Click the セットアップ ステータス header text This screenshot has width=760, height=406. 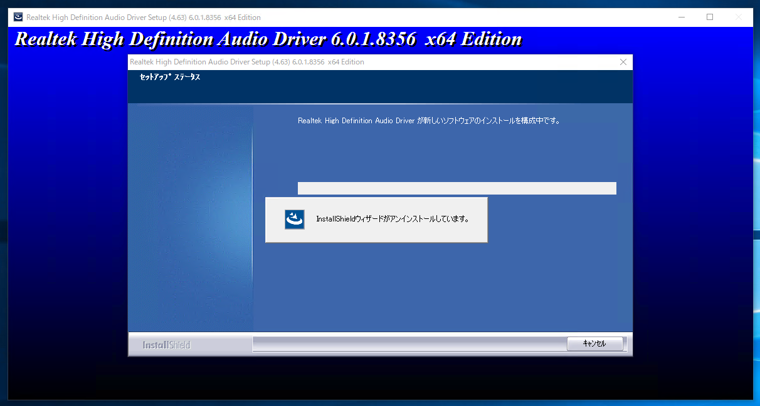click(x=170, y=77)
